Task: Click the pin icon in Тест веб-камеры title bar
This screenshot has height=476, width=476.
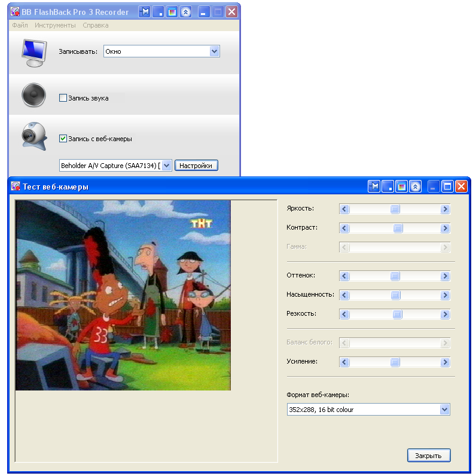Action: 374,187
